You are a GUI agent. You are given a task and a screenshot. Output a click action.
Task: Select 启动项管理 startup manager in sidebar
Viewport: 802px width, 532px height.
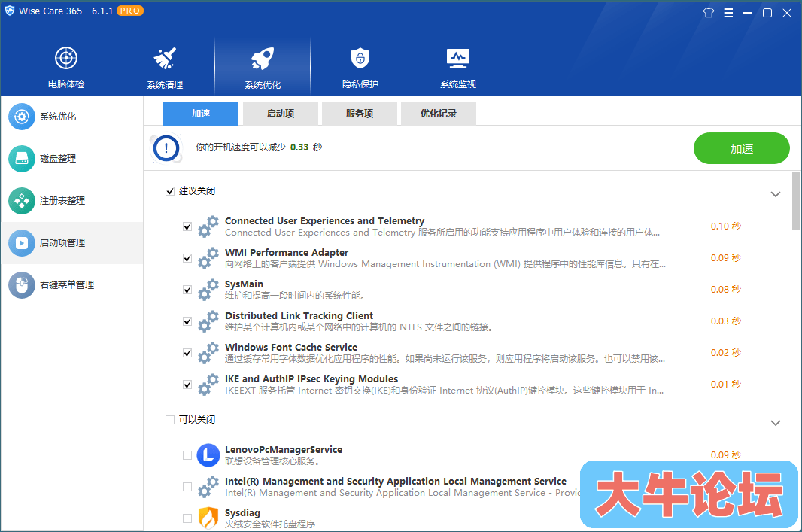[71, 243]
